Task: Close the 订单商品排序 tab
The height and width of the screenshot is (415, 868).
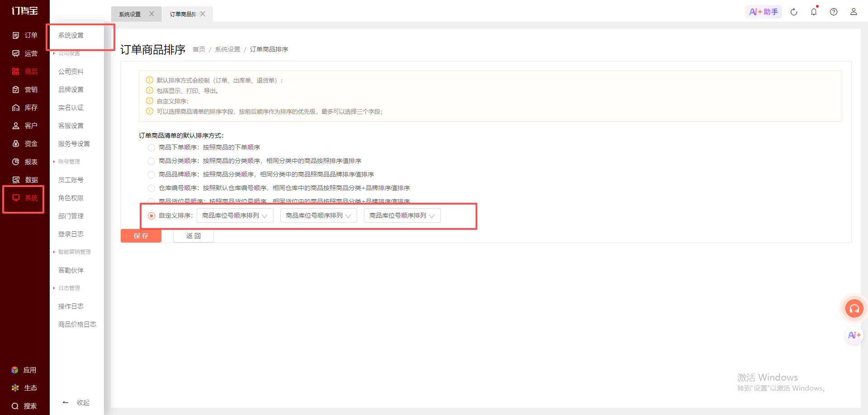Action: coord(203,14)
